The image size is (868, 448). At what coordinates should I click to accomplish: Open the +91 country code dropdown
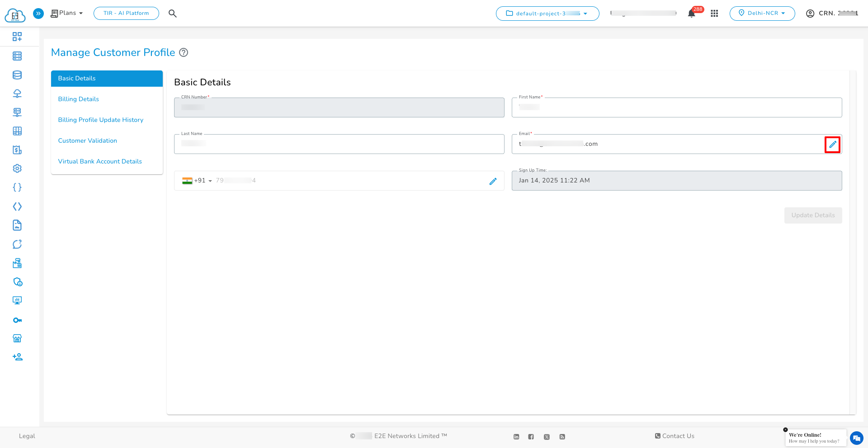pyautogui.click(x=199, y=180)
